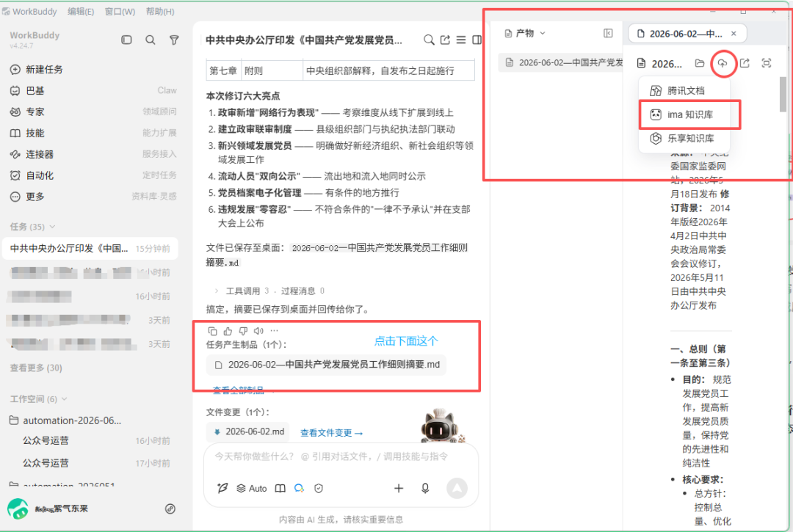
Task: Click the magnifier icon in the conversation header
Action: (429, 40)
